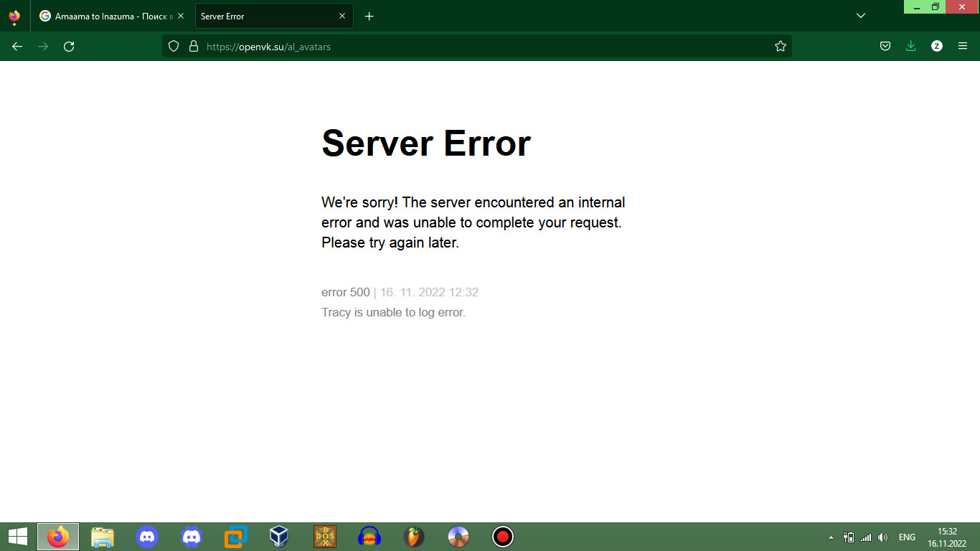Expand the list all tabs dropdown
The width and height of the screenshot is (980, 551).
tap(861, 16)
